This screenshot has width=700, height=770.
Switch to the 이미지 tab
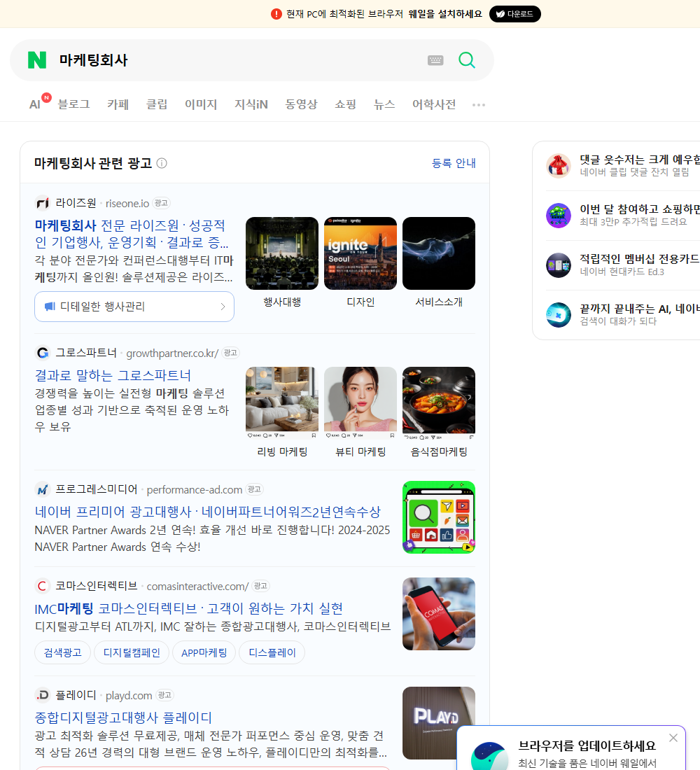click(x=201, y=104)
